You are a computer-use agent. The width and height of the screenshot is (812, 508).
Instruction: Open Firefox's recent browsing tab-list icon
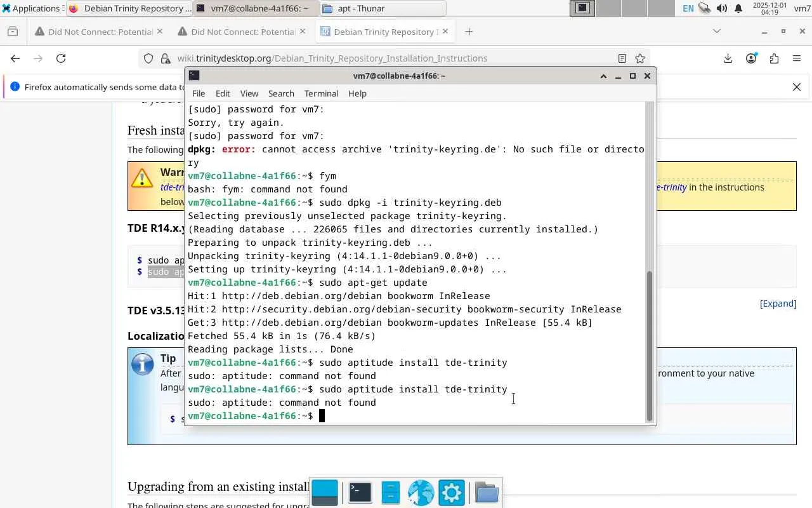coord(13,32)
